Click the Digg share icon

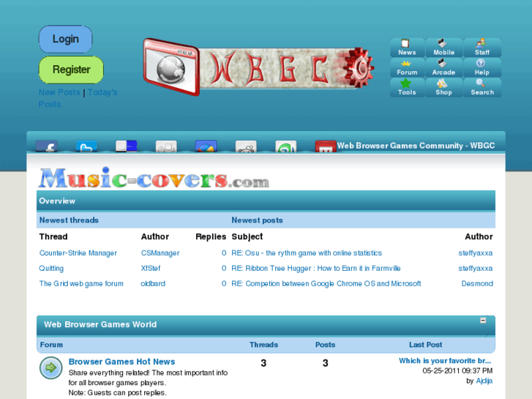click(x=166, y=146)
